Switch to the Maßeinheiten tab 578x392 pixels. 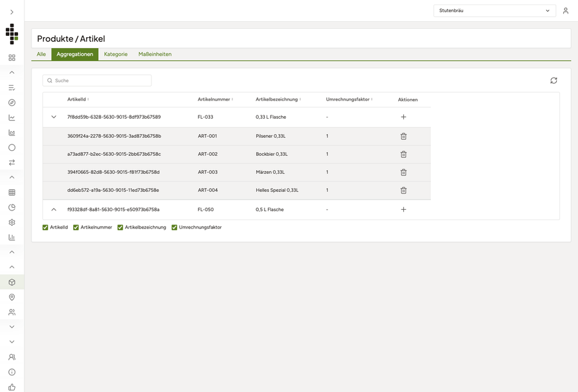(155, 54)
